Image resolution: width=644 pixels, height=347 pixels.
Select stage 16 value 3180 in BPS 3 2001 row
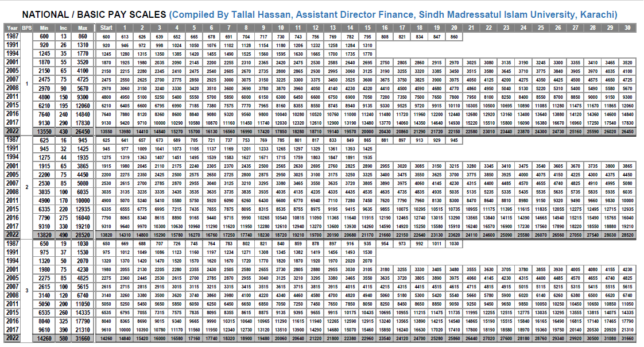tap(385, 269)
